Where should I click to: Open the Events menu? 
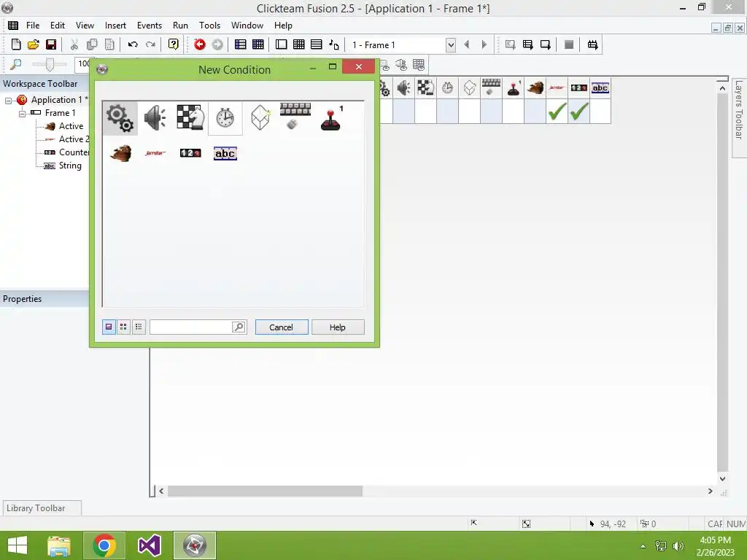click(x=149, y=26)
